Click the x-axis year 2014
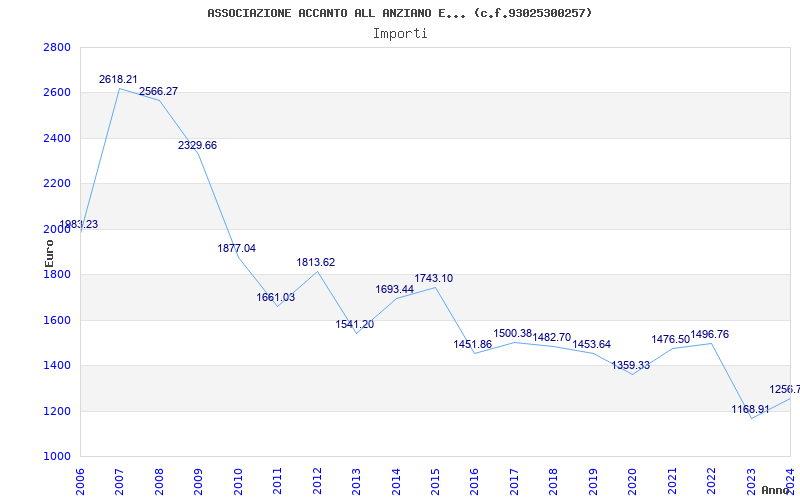The width and height of the screenshot is (800, 500). coord(396,482)
